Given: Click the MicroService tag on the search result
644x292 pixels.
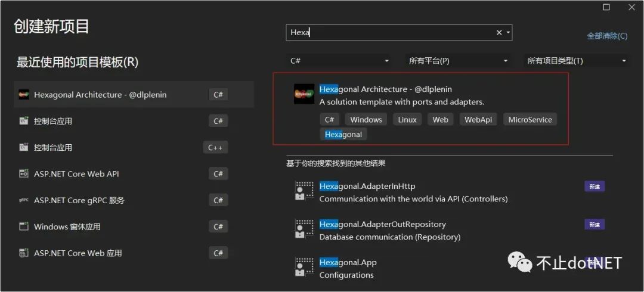Looking at the screenshot, I should coord(530,120).
